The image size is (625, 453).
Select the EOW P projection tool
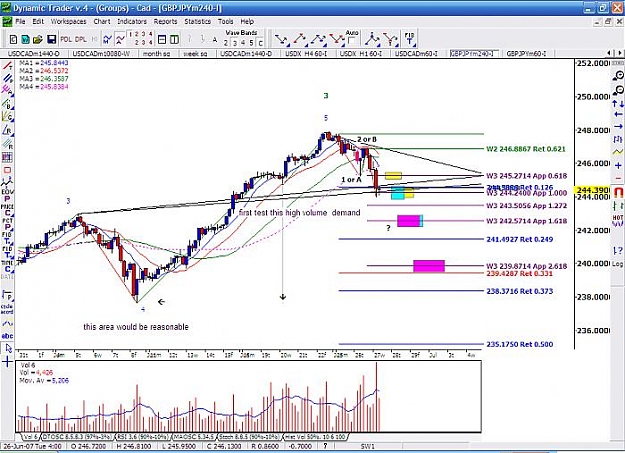tap(7, 194)
